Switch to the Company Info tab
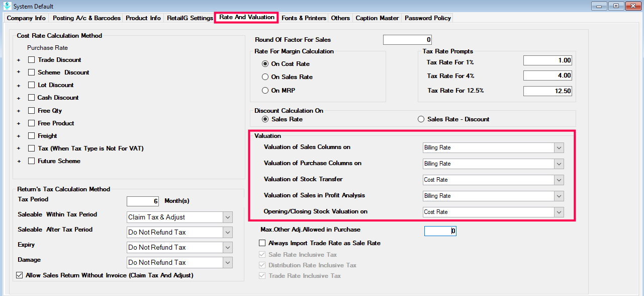This screenshot has width=644, height=296. click(26, 18)
